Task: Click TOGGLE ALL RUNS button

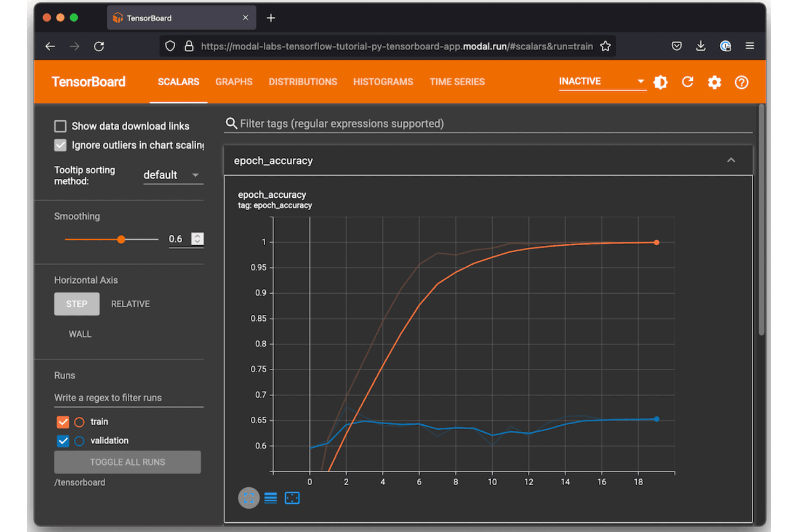Action: click(x=127, y=462)
